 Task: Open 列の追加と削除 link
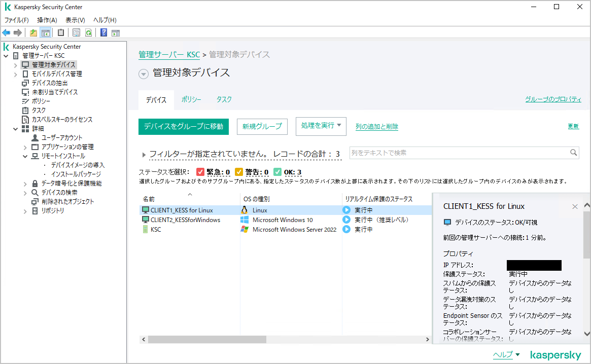pos(377,127)
